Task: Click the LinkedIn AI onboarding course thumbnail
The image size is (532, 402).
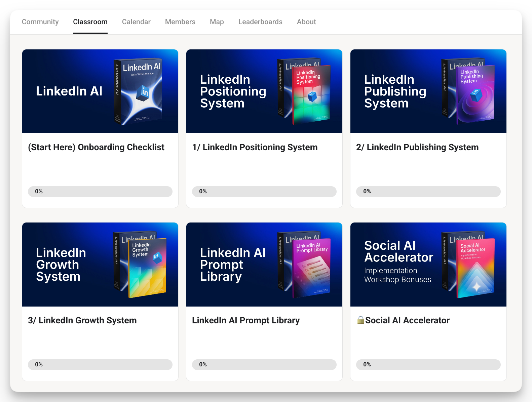Action: [x=100, y=91]
